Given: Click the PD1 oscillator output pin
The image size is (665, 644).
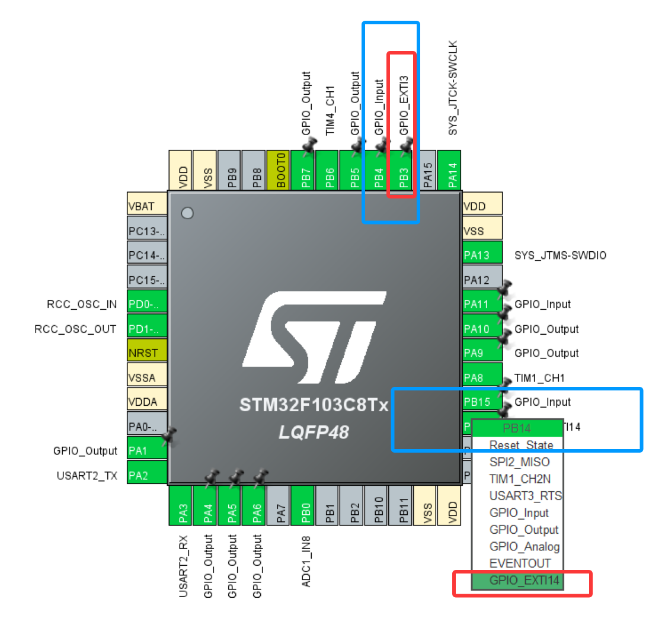Looking at the screenshot, I should pyautogui.click(x=147, y=326).
